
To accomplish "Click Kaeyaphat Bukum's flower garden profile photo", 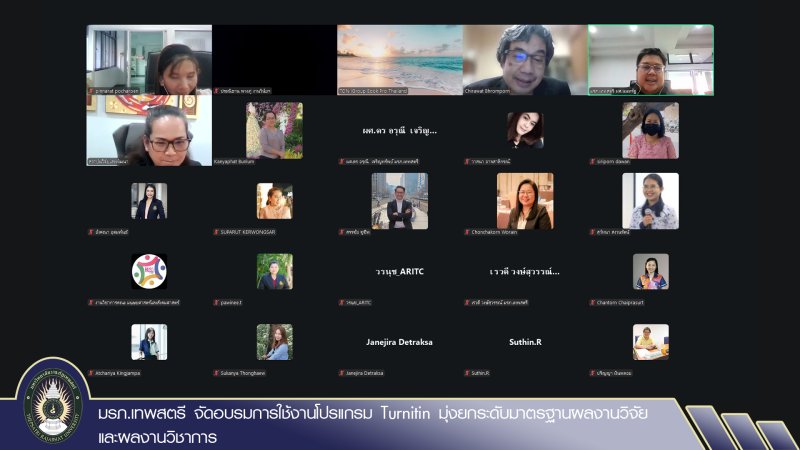I will 274,130.
